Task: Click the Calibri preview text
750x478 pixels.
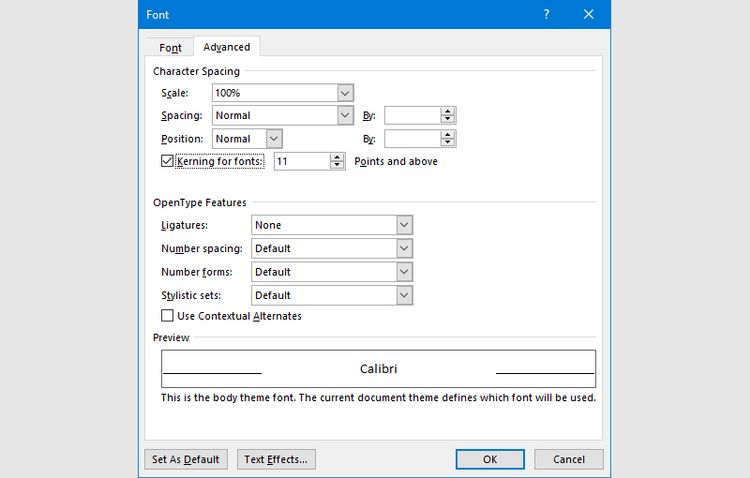Action: coord(378,369)
